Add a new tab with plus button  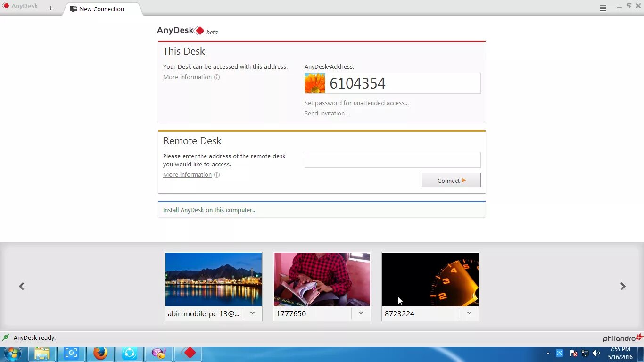pyautogui.click(x=51, y=8)
